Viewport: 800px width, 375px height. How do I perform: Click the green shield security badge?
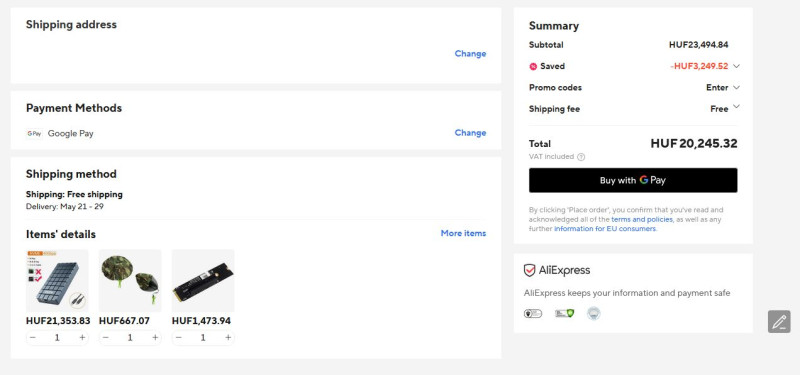tap(564, 313)
